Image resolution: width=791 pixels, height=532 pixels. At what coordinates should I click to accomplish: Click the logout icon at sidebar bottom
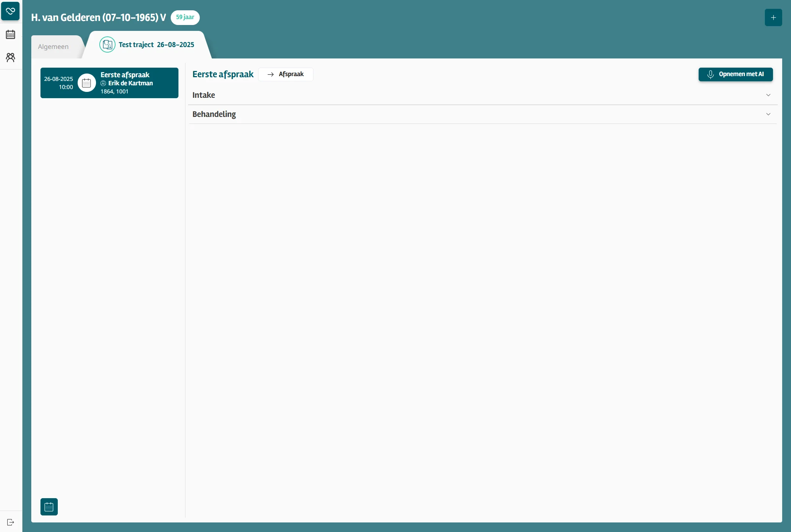(x=10, y=522)
